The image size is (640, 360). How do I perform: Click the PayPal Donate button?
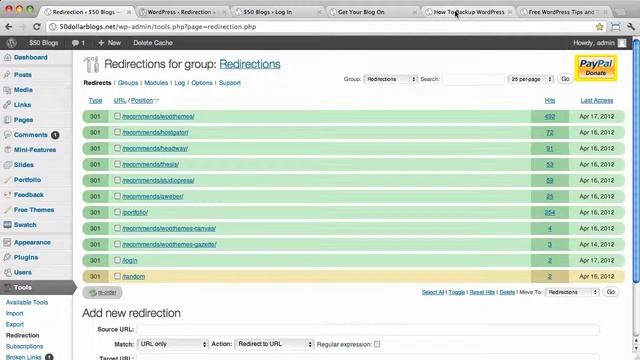596,68
